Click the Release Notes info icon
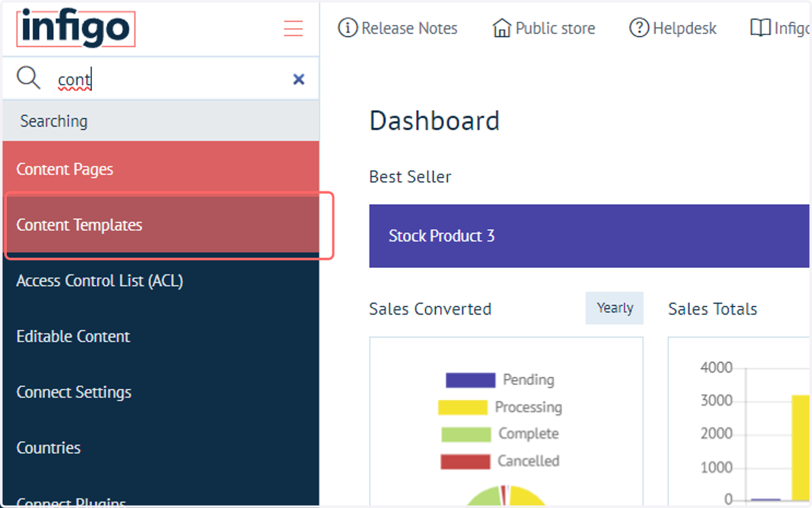The height and width of the screenshot is (508, 812). click(347, 28)
